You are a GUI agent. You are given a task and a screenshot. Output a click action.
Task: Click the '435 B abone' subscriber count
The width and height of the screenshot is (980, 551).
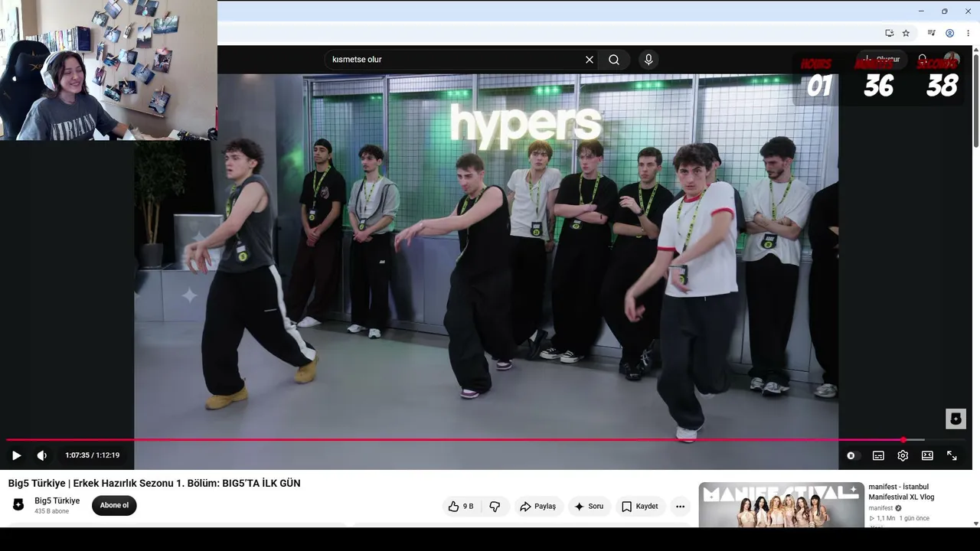click(51, 511)
